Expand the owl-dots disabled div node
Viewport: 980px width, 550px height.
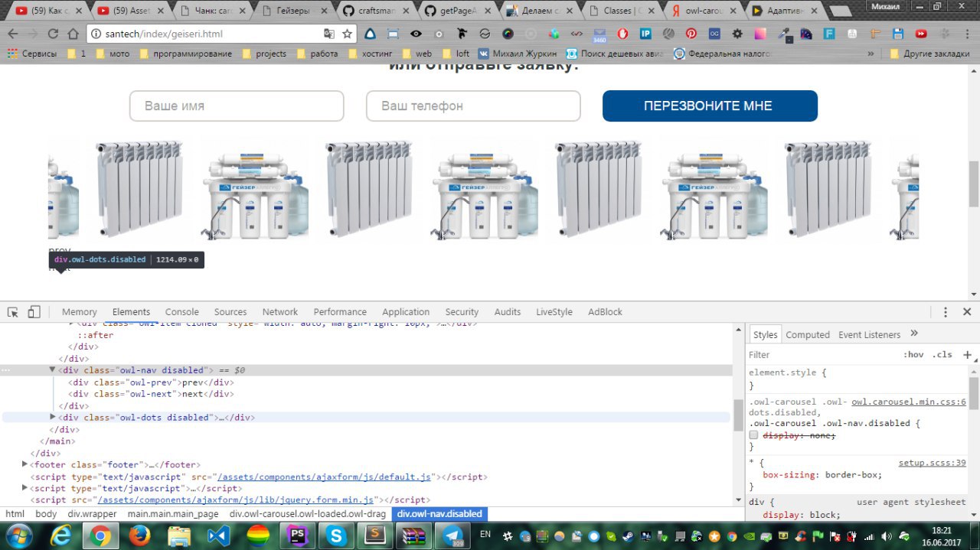(x=53, y=418)
